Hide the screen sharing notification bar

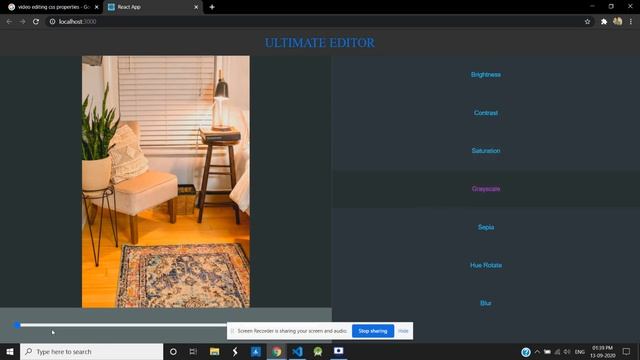click(403, 331)
